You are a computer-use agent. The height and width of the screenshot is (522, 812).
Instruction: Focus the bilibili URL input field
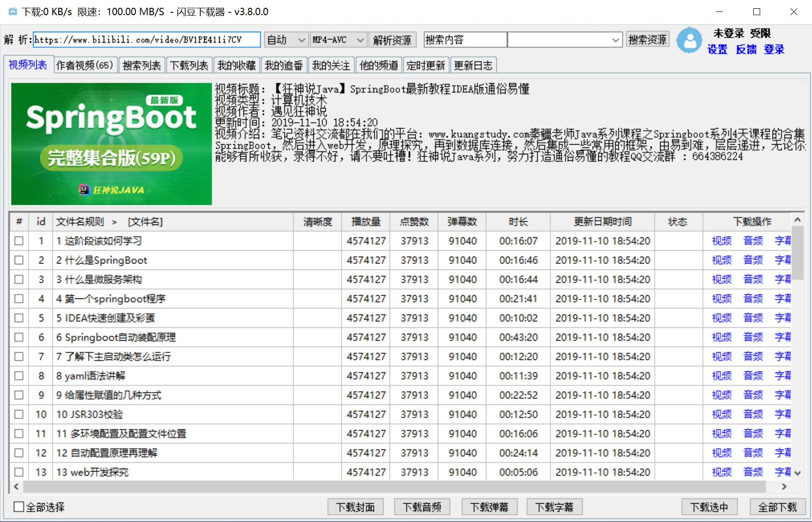[147, 39]
